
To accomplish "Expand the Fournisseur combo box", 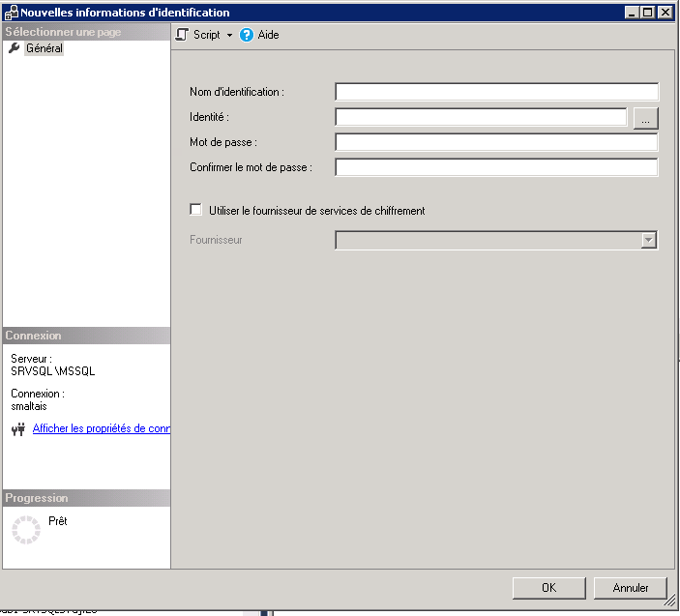I will (648, 240).
